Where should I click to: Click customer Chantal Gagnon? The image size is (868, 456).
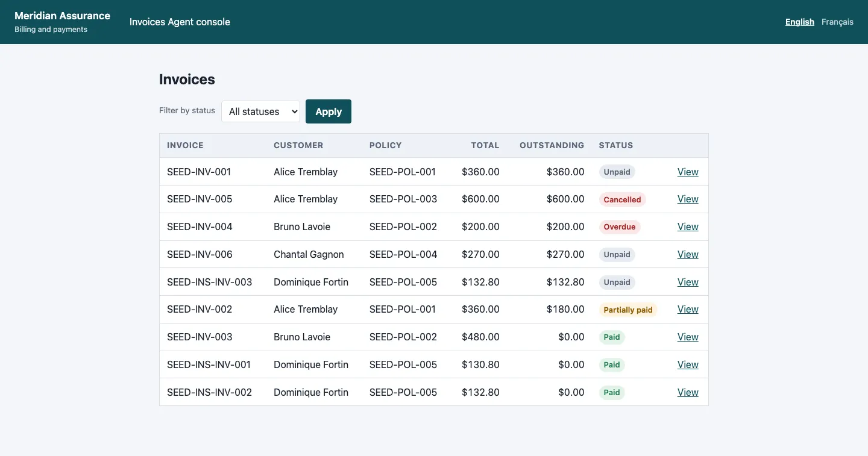[x=309, y=254]
